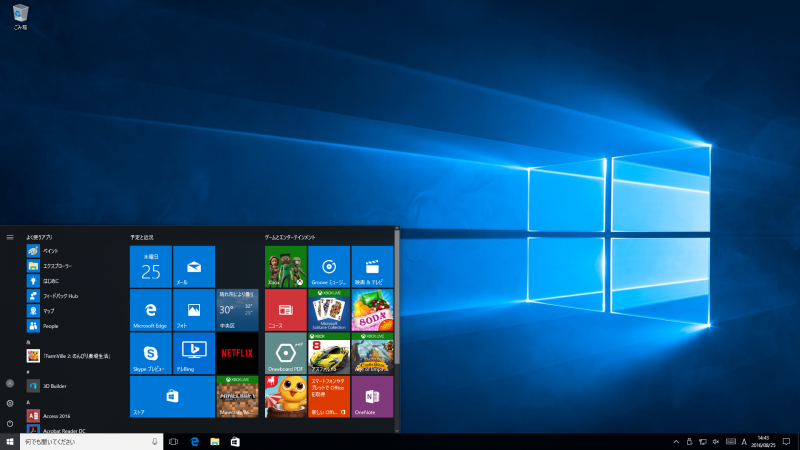Open the Minecraft tile
Screen dimensions: 800x450
pyautogui.click(x=237, y=396)
